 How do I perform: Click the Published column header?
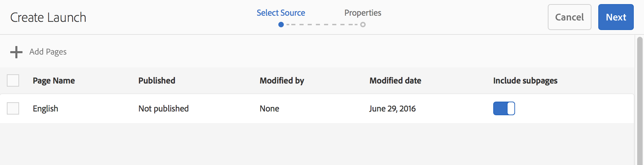(157, 81)
